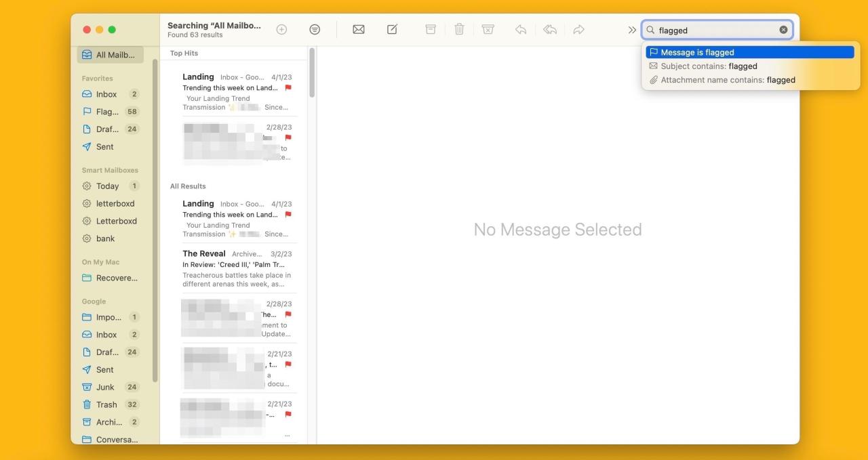Screen dimensions: 868x460
Task: Open Google Sent mailbox
Action: coord(110,370)
